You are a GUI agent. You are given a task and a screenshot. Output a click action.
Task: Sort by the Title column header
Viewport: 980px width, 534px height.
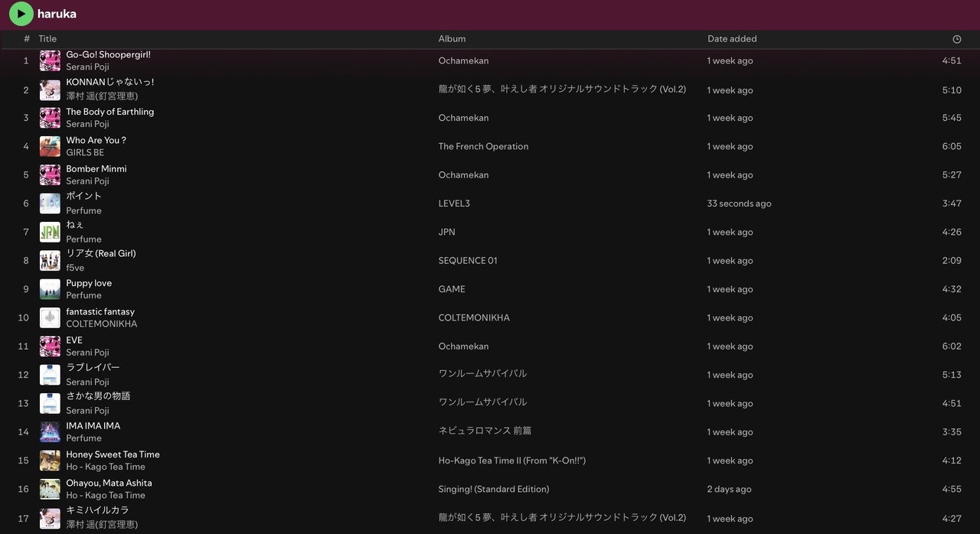(47, 39)
